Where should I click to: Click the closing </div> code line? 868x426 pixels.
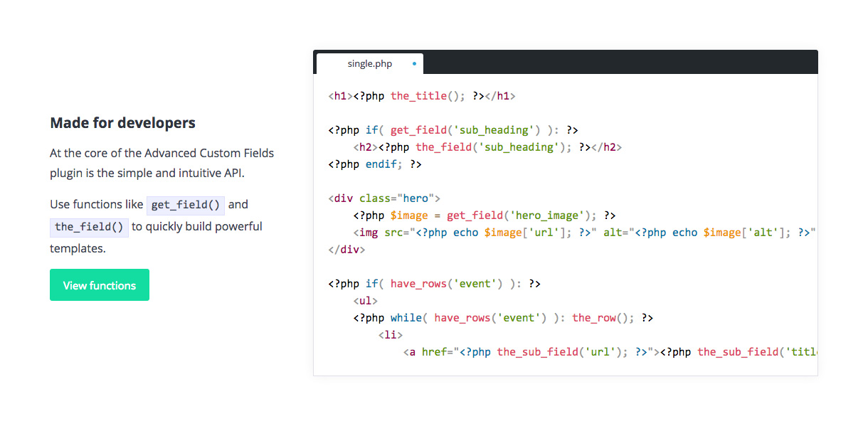point(346,250)
